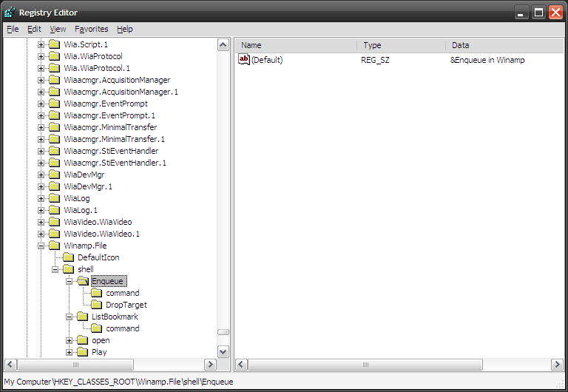Click the Winamp.File folder icon
568x392 pixels.
54,246
